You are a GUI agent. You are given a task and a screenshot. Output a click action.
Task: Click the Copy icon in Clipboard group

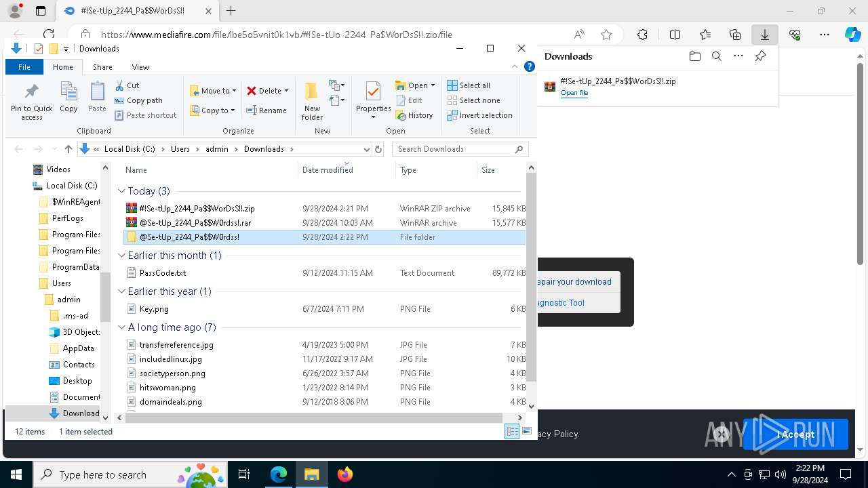[x=68, y=97]
